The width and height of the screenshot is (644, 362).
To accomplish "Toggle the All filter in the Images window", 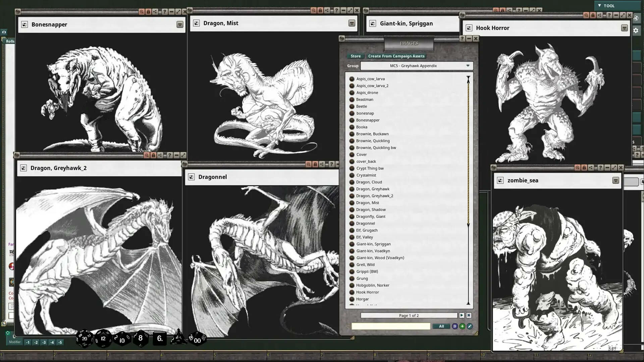I will pos(441,326).
